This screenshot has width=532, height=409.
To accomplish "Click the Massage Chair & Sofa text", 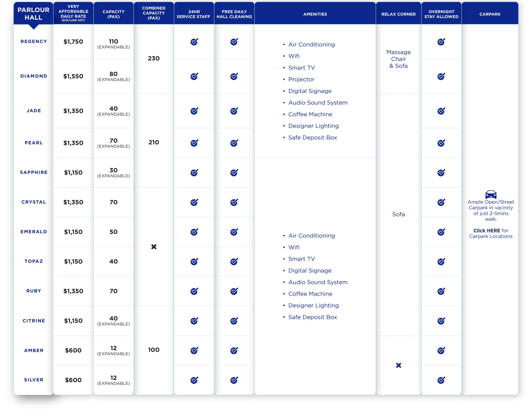I will tap(399, 59).
